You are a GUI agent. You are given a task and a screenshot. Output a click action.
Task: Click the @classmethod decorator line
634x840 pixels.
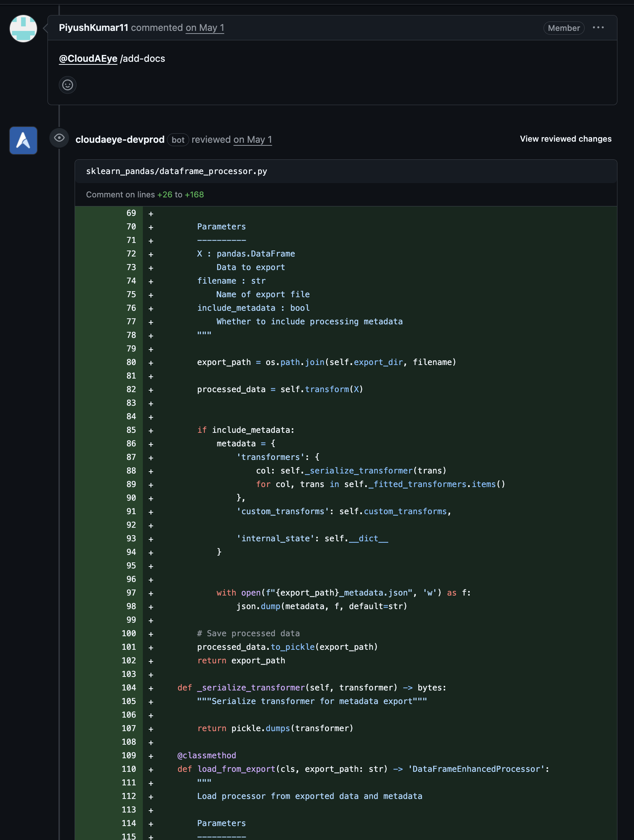[207, 755]
